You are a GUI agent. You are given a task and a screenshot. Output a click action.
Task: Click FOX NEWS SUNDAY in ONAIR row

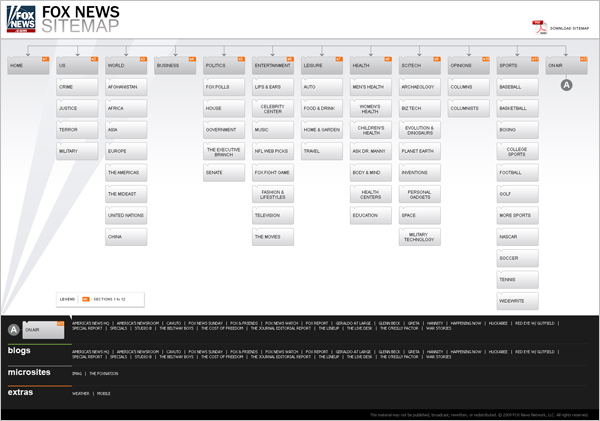click(205, 323)
